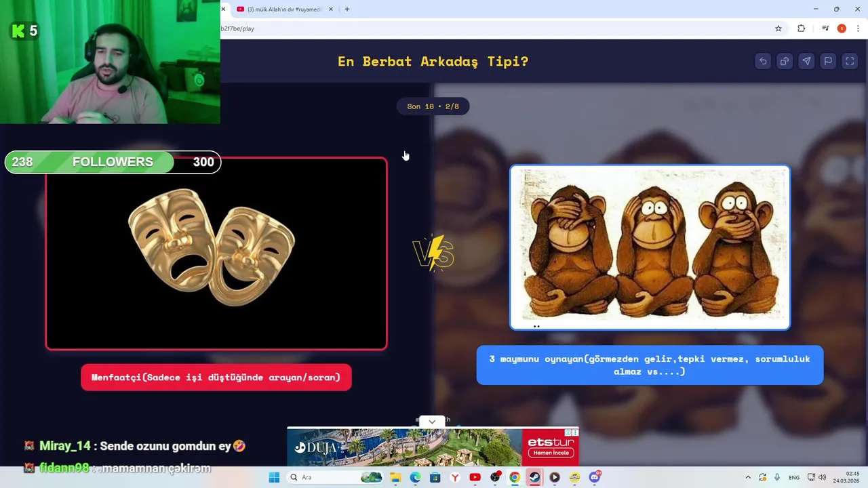Switch to the mülk Allah'ın dır YouTube tab
This screenshot has height=488, width=868.
coord(285,9)
